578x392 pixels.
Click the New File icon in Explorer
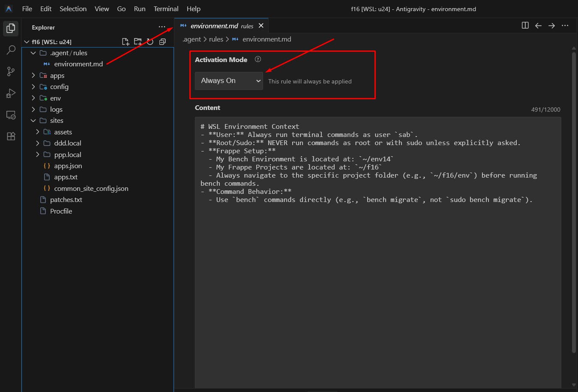point(125,42)
